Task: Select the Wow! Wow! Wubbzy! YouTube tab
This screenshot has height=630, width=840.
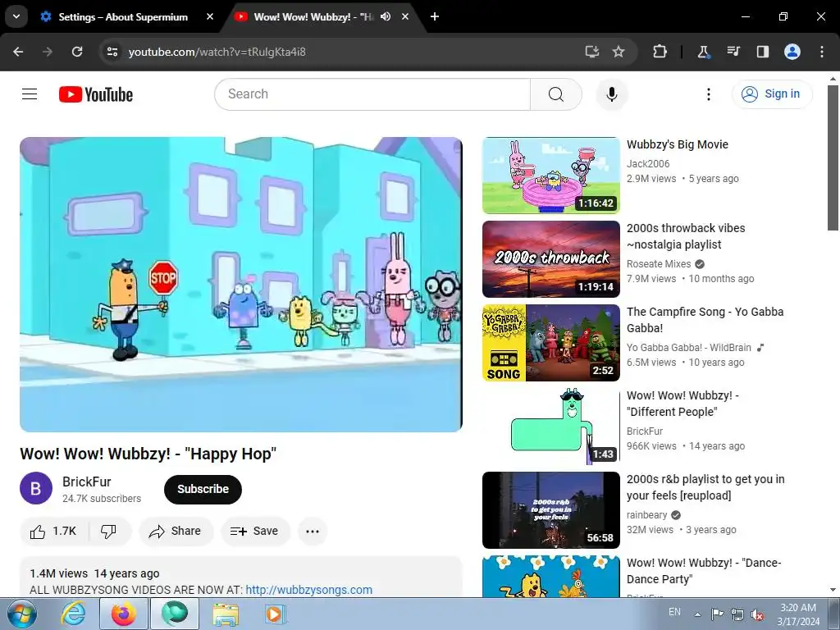Action: point(313,17)
